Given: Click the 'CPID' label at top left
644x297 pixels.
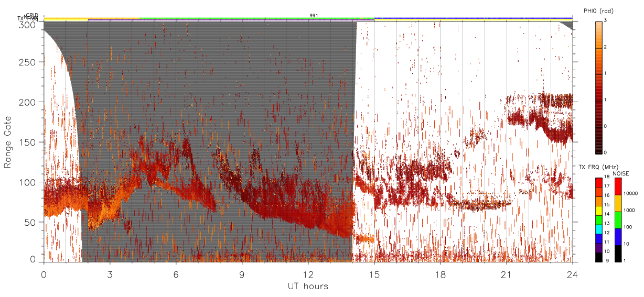Looking at the screenshot, I should 32,15.
